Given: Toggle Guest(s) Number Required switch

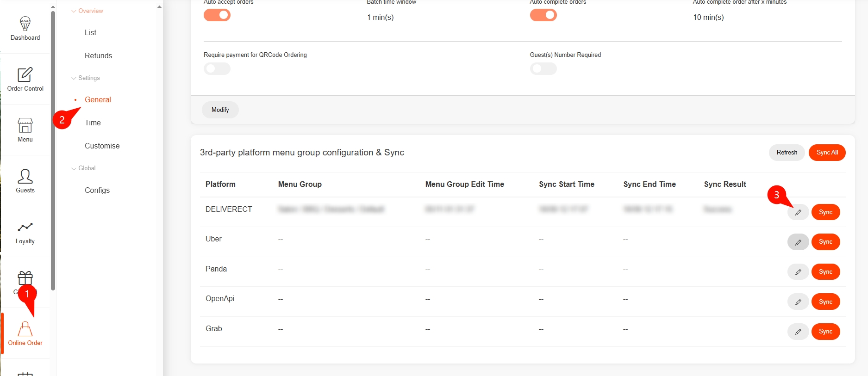Looking at the screenshot, I should 543,69.
